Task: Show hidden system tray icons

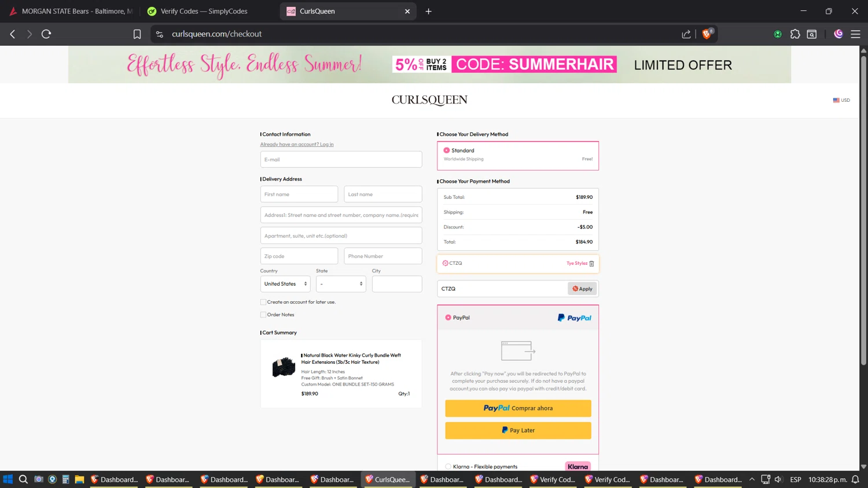Action: pos(752,479)
